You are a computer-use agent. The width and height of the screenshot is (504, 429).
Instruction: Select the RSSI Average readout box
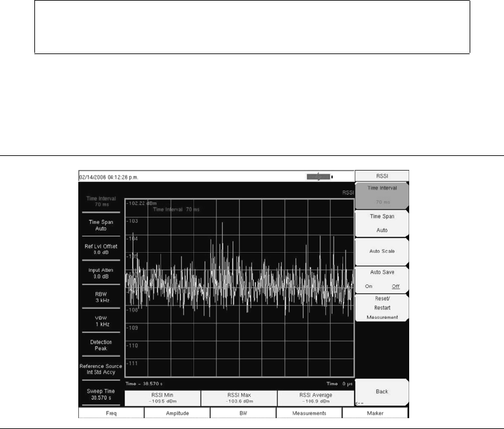[x=316, y=398]
